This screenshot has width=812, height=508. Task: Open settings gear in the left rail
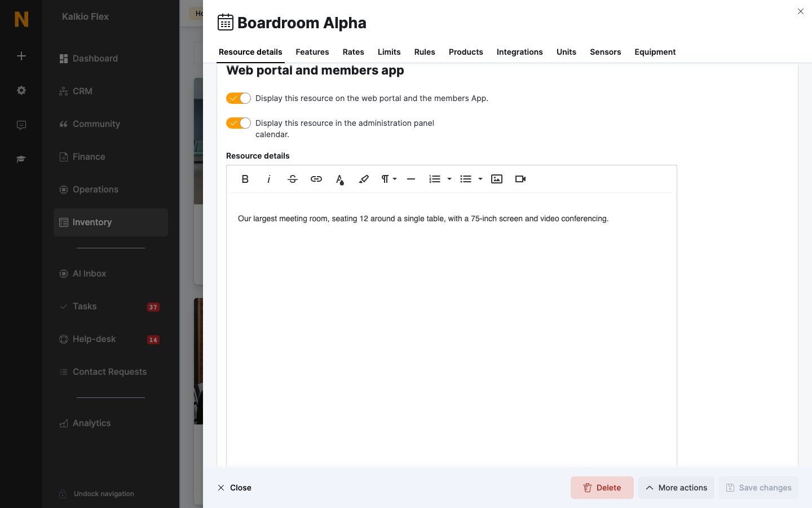21,90
